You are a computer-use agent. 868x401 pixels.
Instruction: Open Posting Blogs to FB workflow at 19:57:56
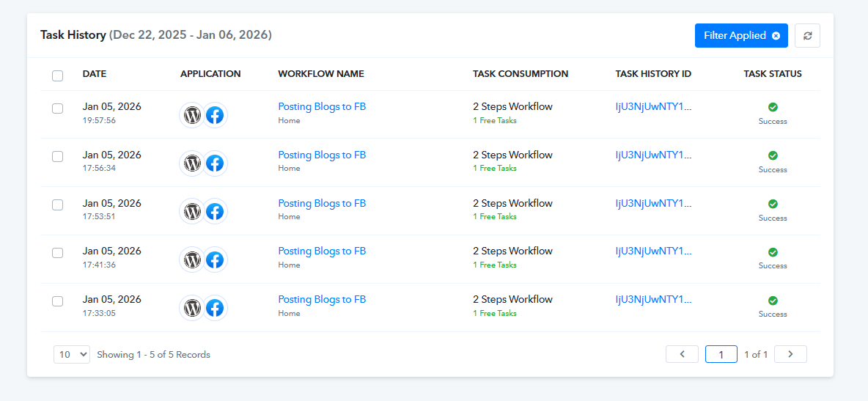[x=322, y=106]
